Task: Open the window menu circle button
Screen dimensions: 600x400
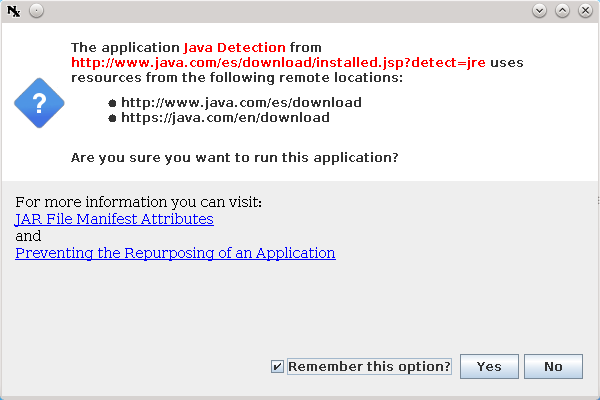Action: [x=35, y=11]
